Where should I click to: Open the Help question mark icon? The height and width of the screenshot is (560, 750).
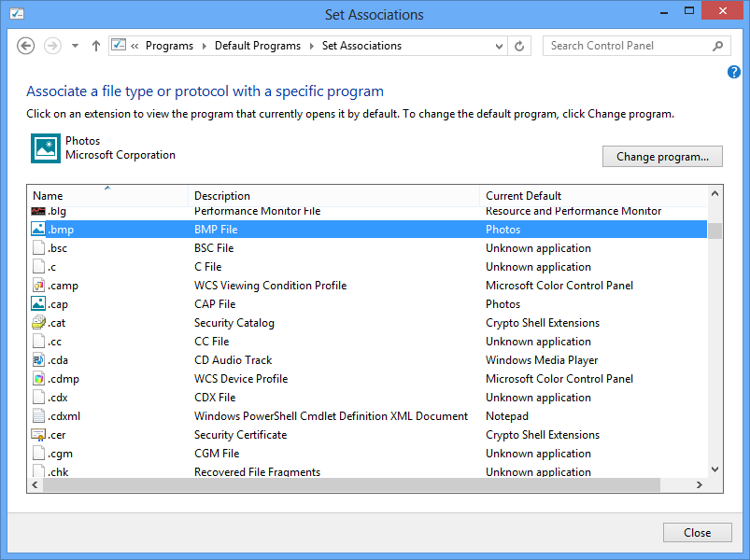[733, 72]
